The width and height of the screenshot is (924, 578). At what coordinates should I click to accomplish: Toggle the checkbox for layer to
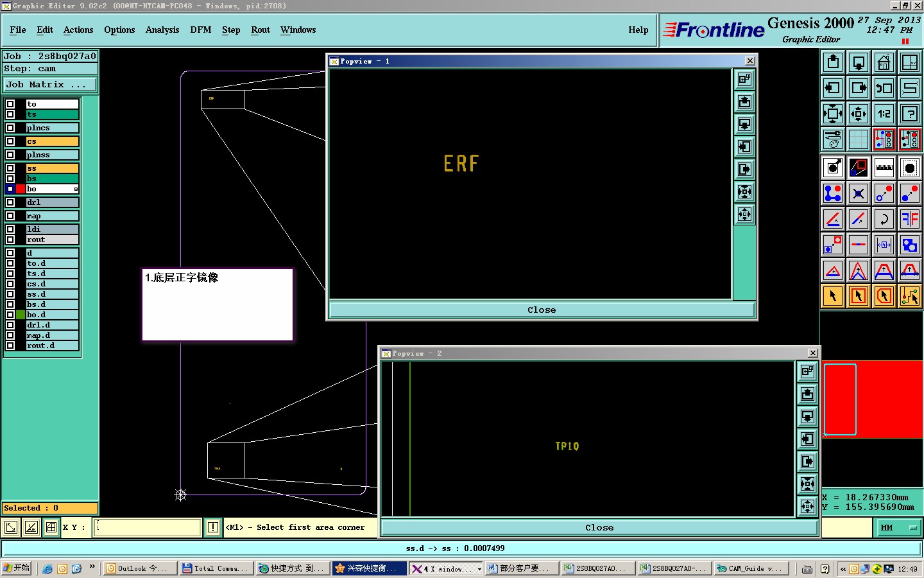[x=10, y=103]
